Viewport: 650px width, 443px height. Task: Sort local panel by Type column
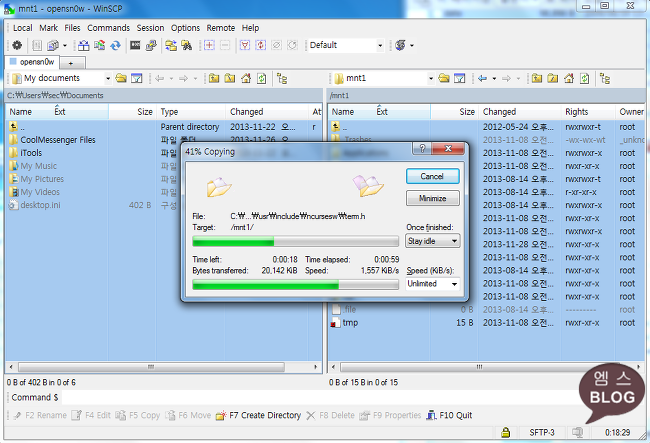(191, 112)
